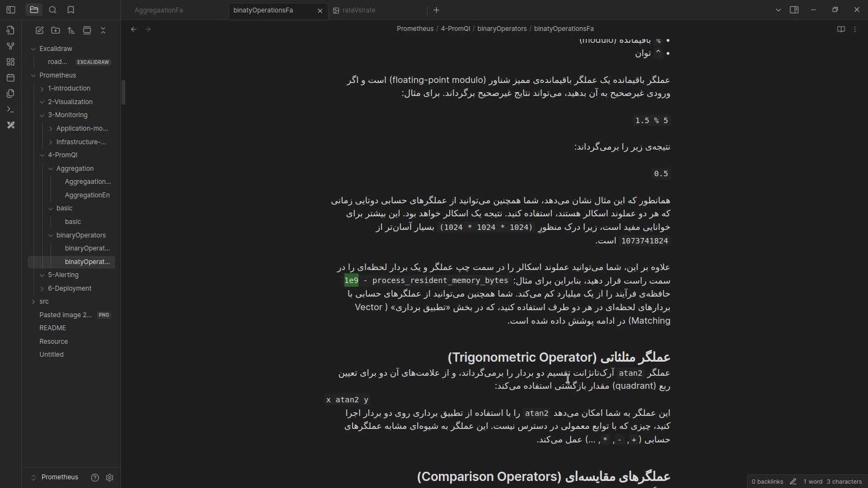
Task: Open the graph view from ribbon
Action: click(x=10, y=46)
